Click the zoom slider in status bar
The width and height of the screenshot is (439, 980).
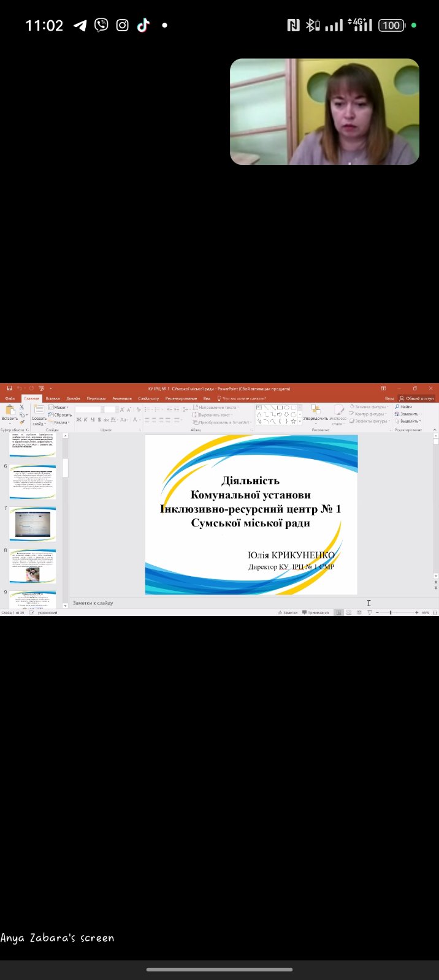(x=391, y=612)
